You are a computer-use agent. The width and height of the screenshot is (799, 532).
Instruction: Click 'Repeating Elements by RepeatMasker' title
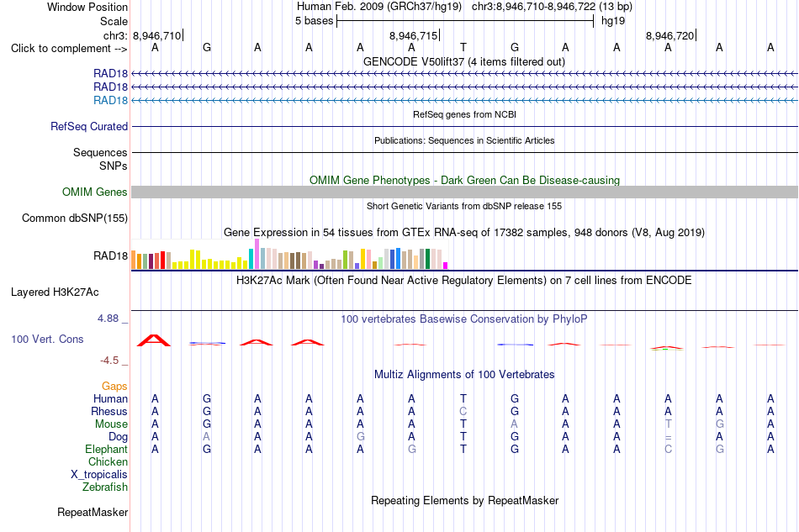[465, 500]
